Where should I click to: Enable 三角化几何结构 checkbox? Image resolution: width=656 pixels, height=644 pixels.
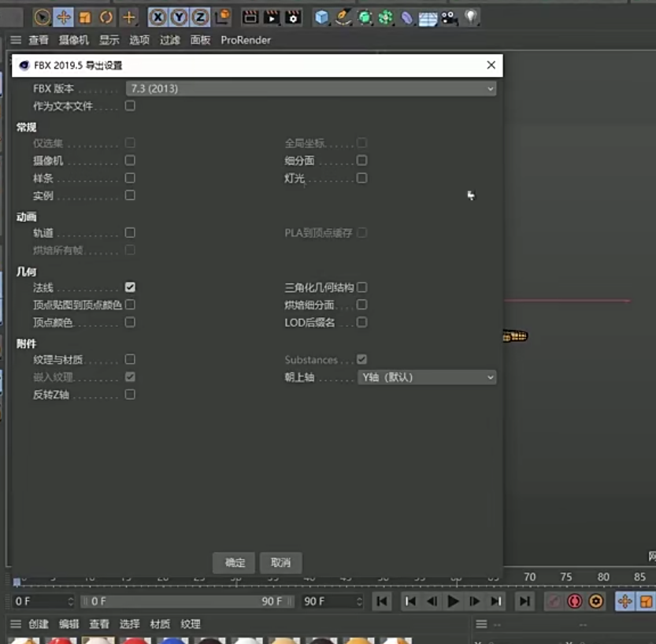[x=362, y=287]
